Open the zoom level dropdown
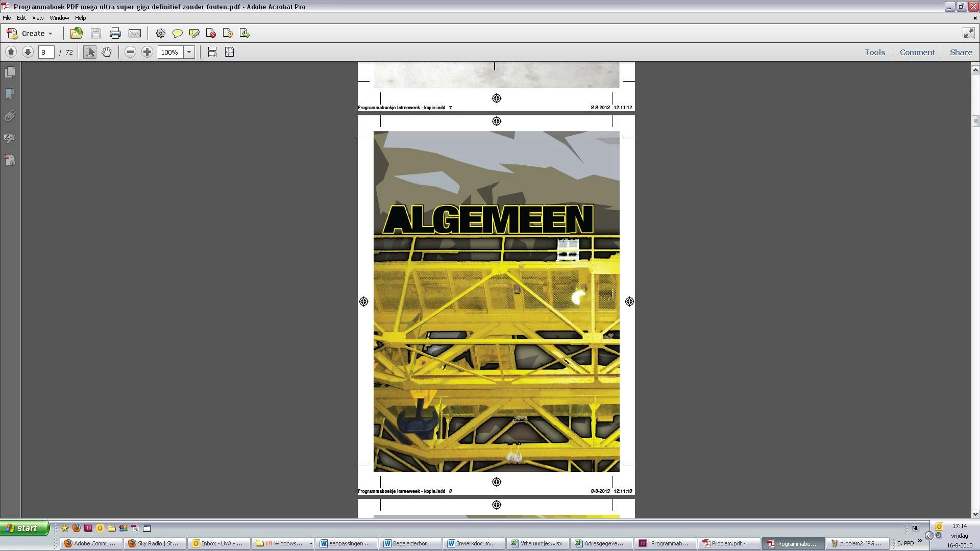Viewport: 980px width, 551px height. coord(189,52)
